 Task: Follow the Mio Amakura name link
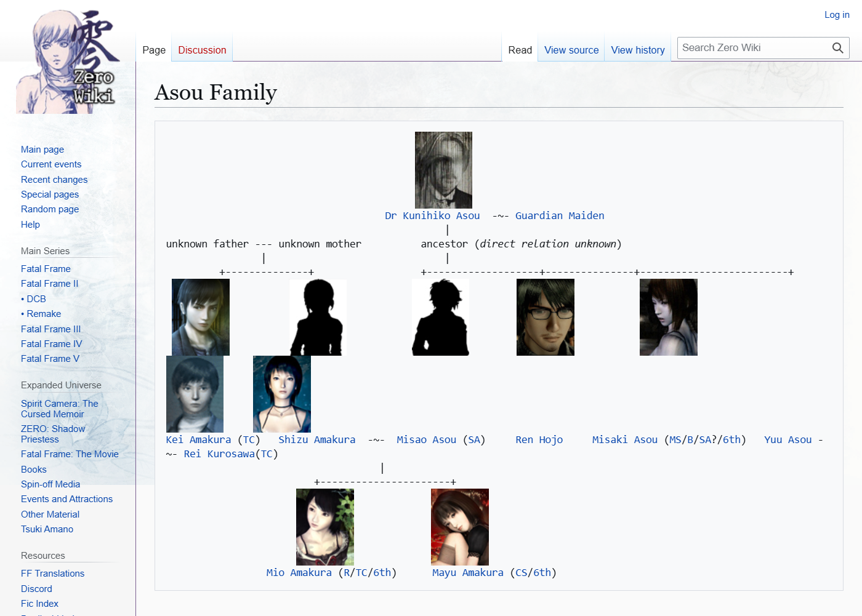pyautogui.click(x=299, y=572)
